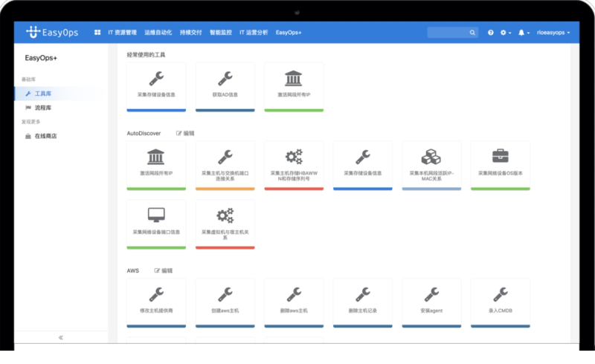Screen dimensions: 595x364
Task: Open the 获取AD信息 wrench tool
Action: tap(225, 87)
